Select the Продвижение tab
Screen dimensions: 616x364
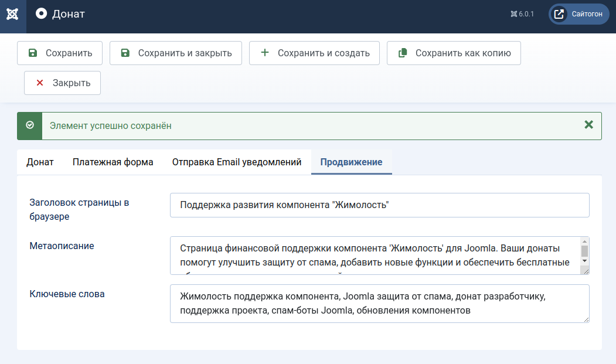point(351,162)
